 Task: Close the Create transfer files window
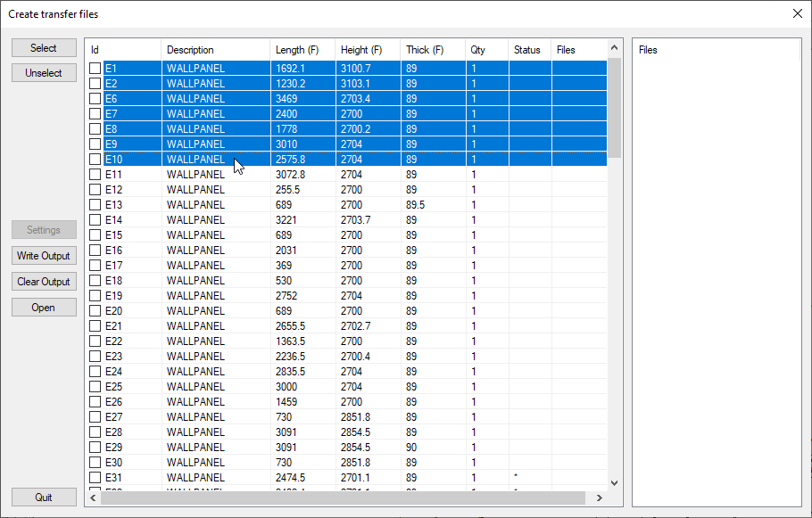[798, 13]
